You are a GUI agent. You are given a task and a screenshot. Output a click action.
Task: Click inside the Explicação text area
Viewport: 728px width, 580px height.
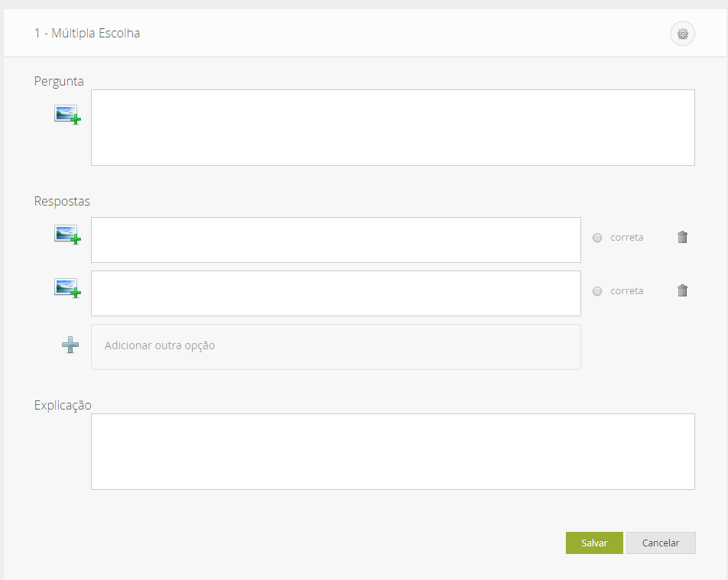(392, 452)
